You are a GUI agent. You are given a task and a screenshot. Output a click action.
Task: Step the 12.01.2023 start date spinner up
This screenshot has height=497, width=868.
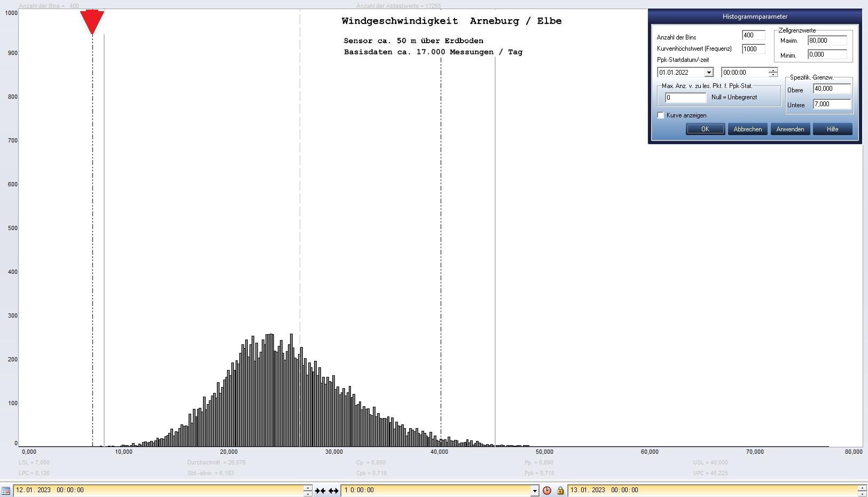point(308,488)
